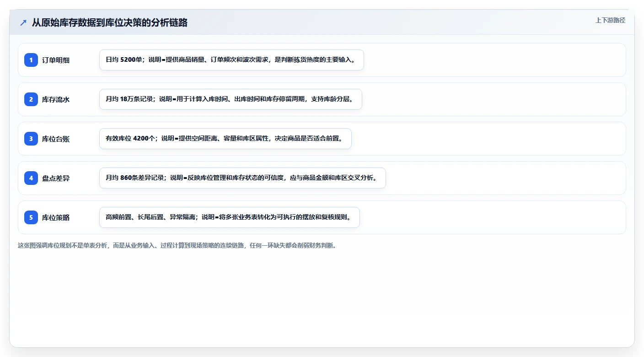Open the 月均 860条差异记录 description box

[242, 178]
